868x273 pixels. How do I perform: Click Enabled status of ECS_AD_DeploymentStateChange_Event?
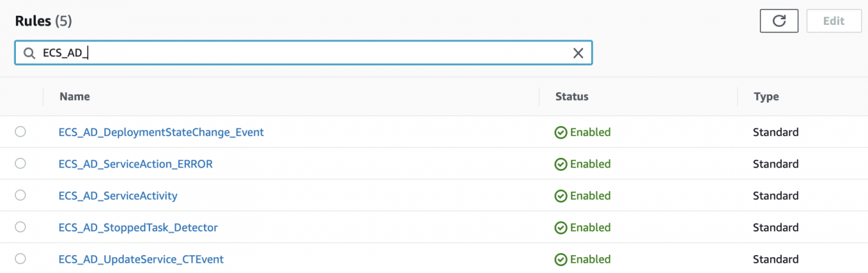pos(583,132)
